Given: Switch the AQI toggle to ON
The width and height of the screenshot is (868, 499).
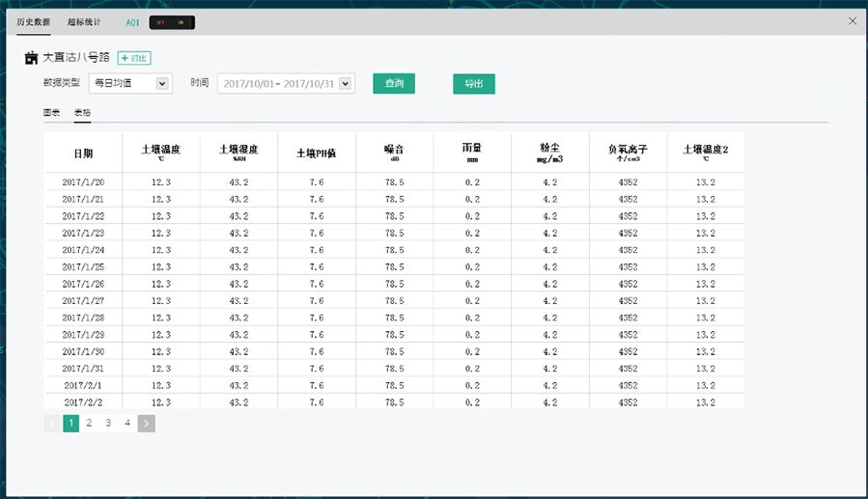Looking at the screenshot, I should (x=182, y=21).
